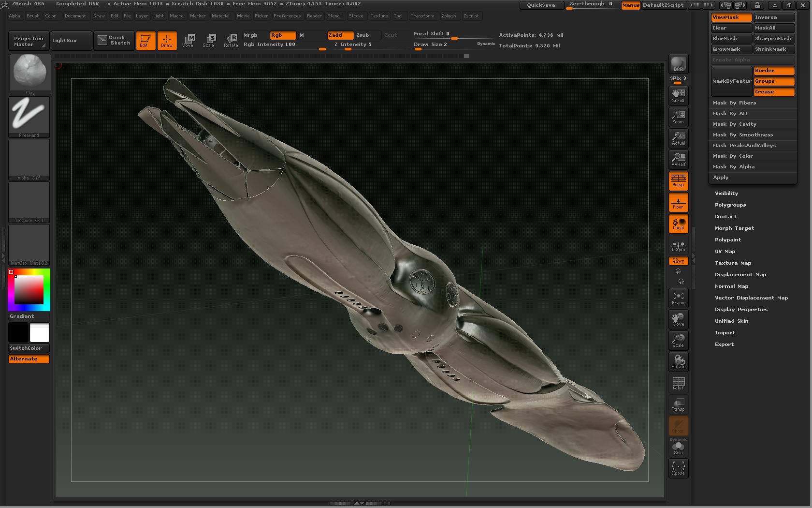
Task: Disable Zadd sculpting mode
Action: (x=340, y=35)
